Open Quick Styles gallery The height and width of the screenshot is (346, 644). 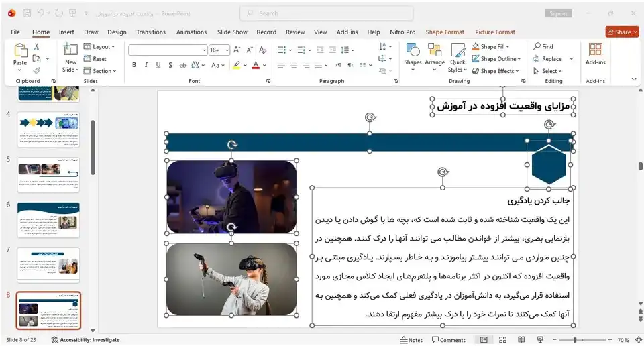coord(458,50)
